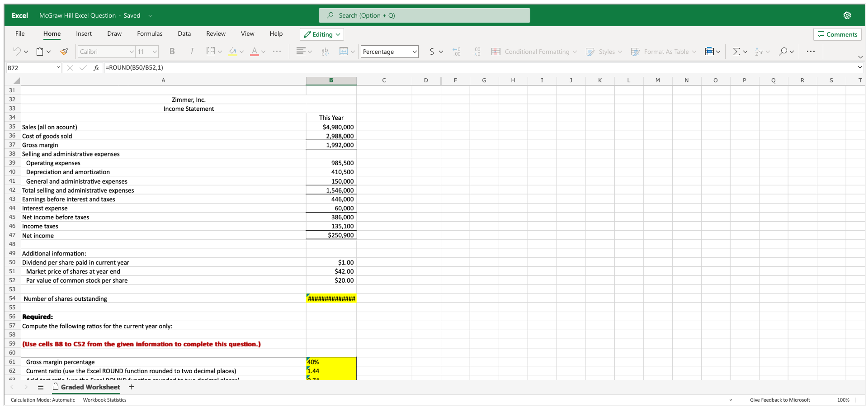
Task: Toggle Italic formatting
Action: [192, 52]
